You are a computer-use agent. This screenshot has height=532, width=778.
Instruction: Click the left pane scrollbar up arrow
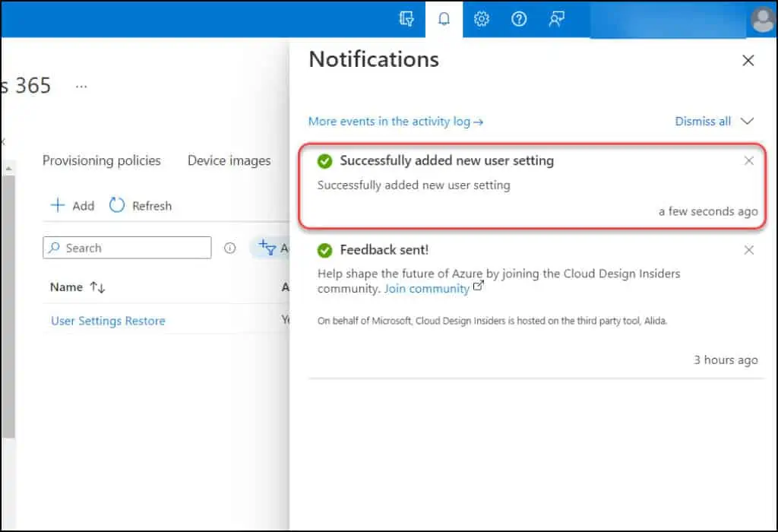tap(8, 169)
